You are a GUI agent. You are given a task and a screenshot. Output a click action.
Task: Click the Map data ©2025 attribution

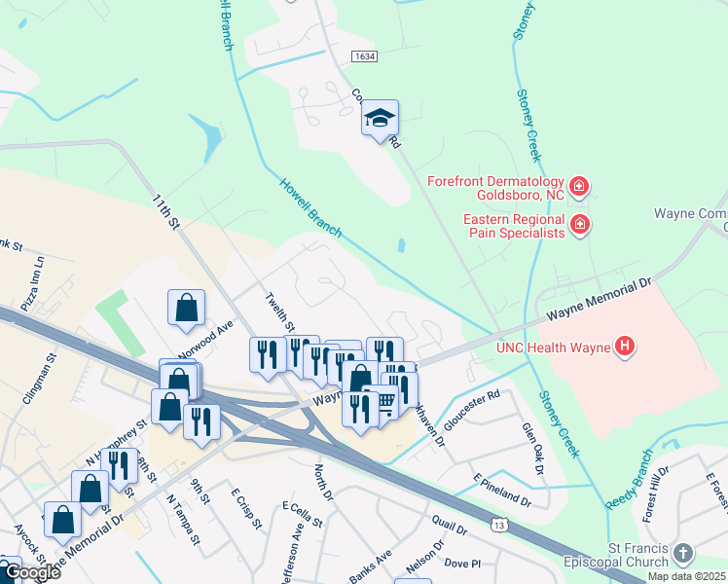point(687,577)
